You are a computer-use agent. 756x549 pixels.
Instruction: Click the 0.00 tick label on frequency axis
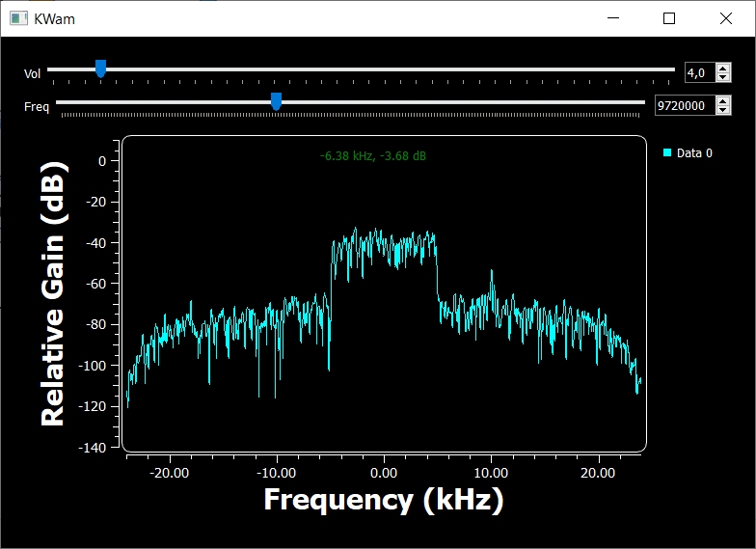coord(384,473)
